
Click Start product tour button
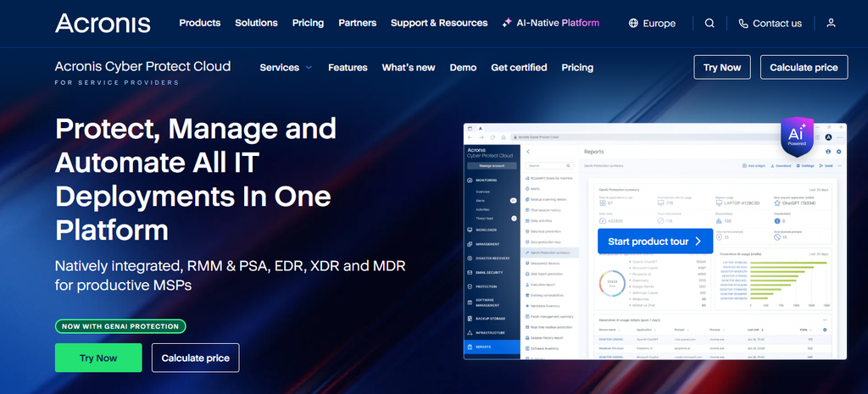pos(655,241)
